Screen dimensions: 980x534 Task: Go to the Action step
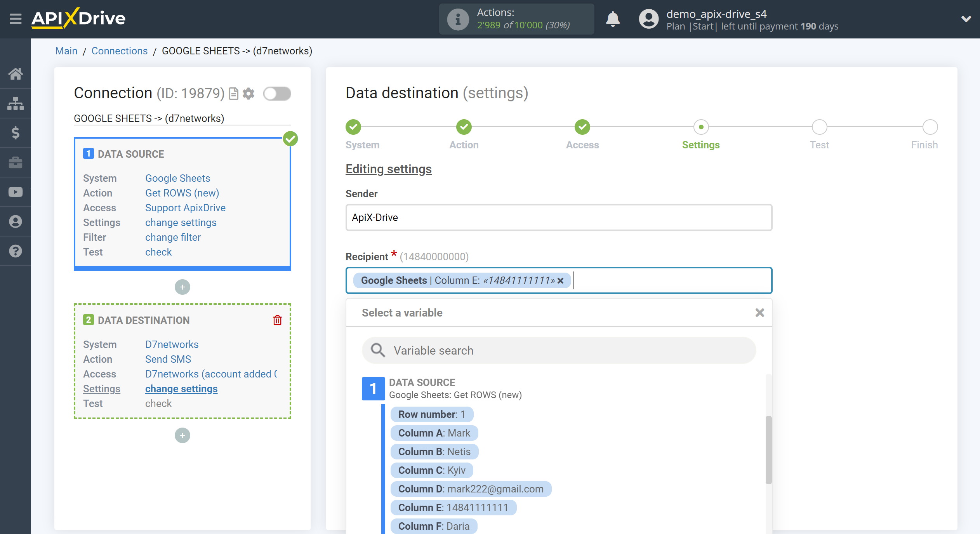(464, 127)
